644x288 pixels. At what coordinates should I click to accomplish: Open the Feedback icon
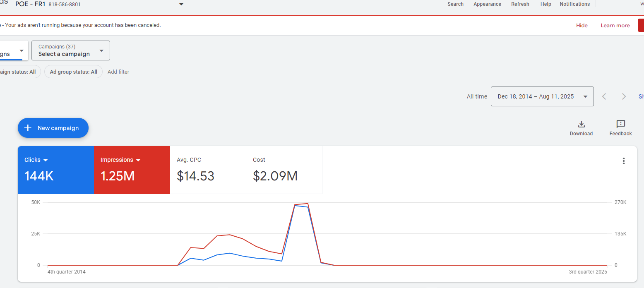point(620,124)
